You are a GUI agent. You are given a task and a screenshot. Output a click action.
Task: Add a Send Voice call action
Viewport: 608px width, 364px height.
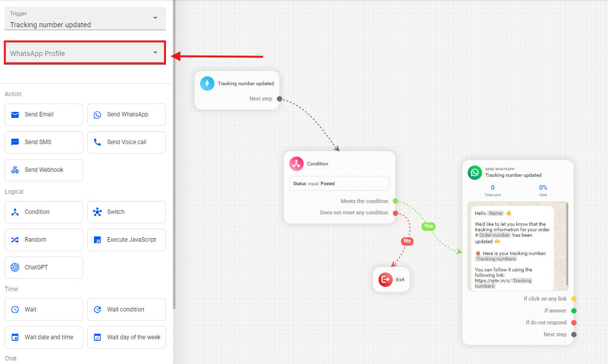(x=126, y=142)
